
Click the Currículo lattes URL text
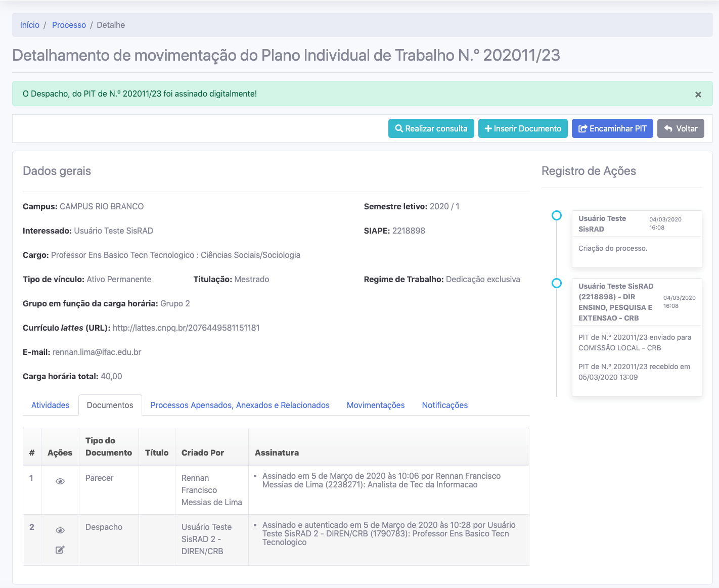[x=186, y=328]
